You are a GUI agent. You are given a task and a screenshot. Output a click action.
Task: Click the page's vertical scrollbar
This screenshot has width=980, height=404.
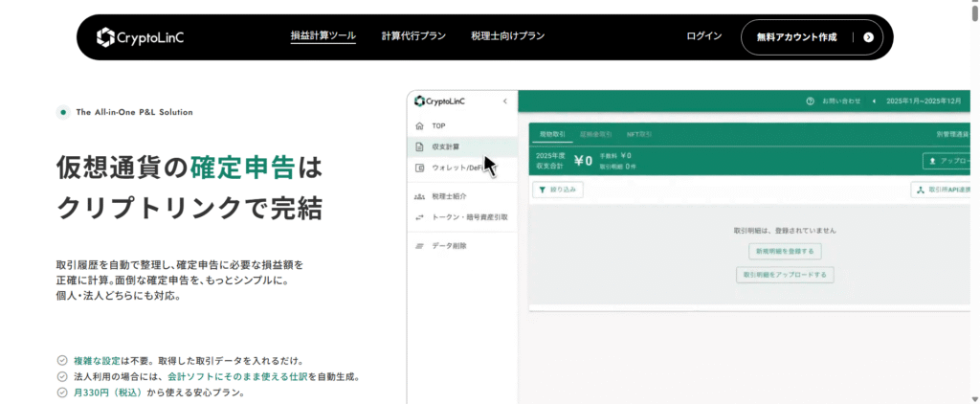tap(973, 191)
